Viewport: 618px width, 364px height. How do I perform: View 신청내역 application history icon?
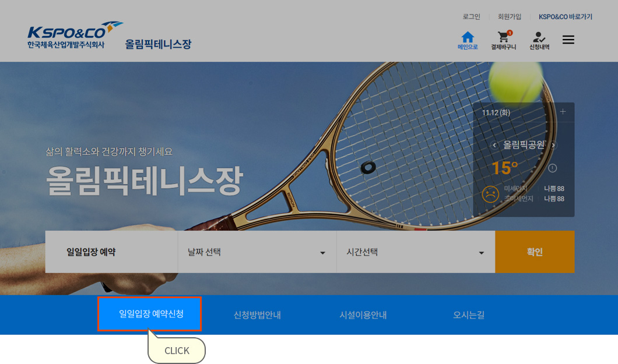click(x=539, y=41)
